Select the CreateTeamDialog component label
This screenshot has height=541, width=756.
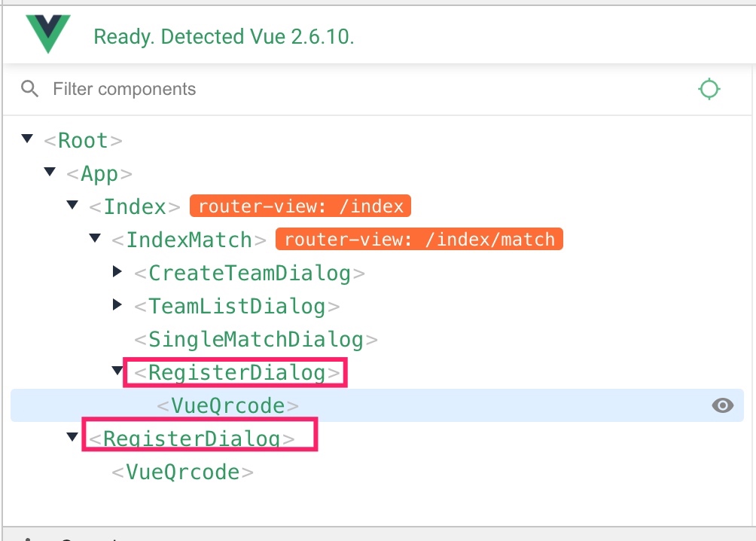250,274
